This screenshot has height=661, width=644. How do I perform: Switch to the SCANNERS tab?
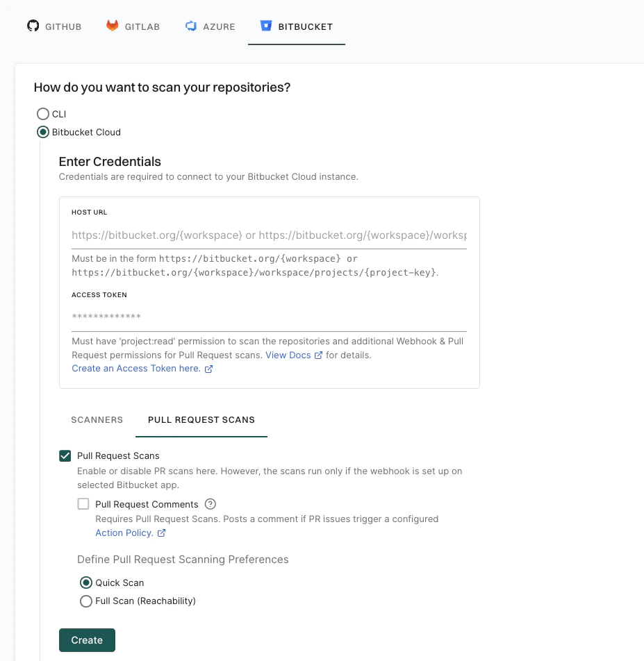point(97,420)
